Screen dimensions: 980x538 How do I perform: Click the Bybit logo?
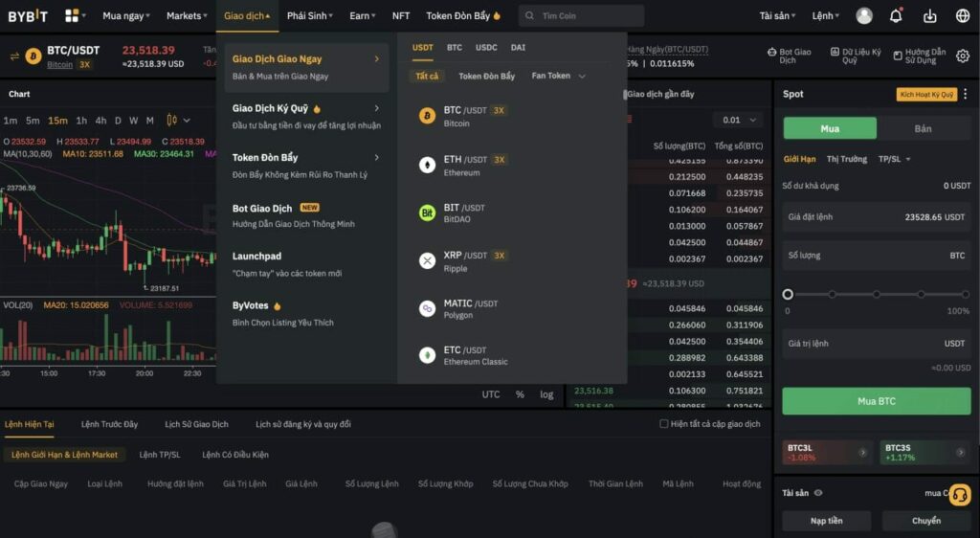(x=28, y=15)
